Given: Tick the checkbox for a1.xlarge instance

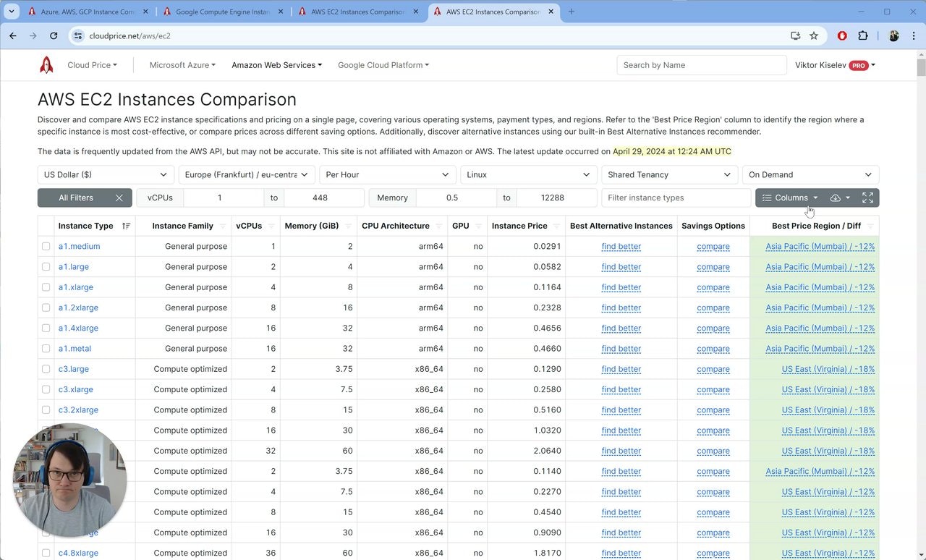Looking at the screenshot, I should [x=46, y=287].
